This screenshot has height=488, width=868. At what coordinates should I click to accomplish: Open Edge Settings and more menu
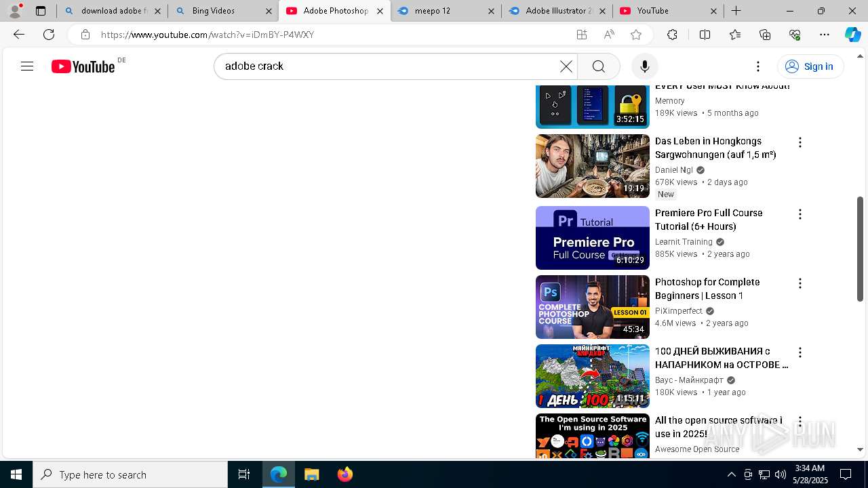click(825, 35)
